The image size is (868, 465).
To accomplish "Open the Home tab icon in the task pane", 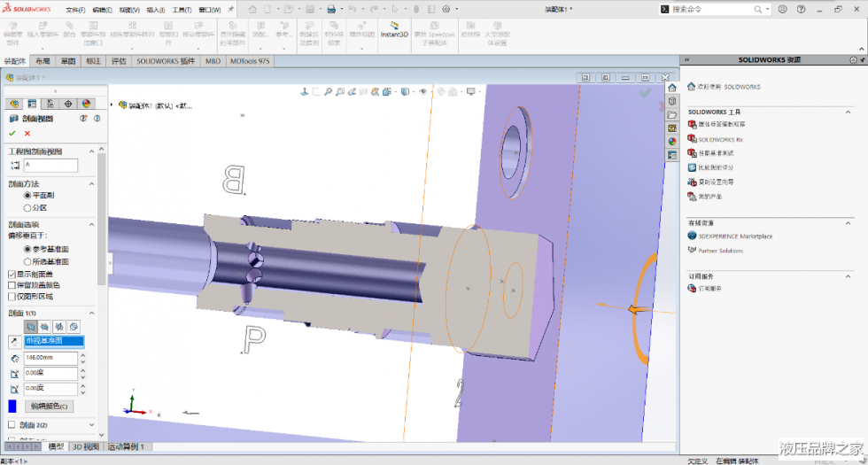I will tap(671, 88).
